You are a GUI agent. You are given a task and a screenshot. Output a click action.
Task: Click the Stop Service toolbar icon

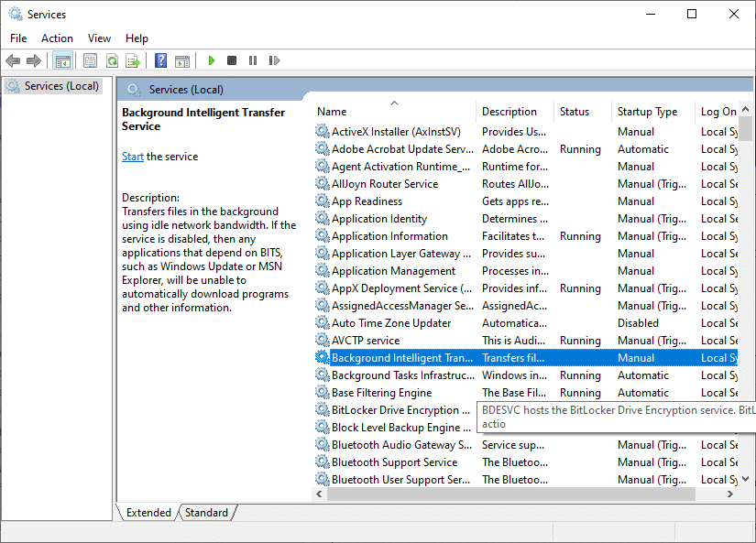click(231, 60)
